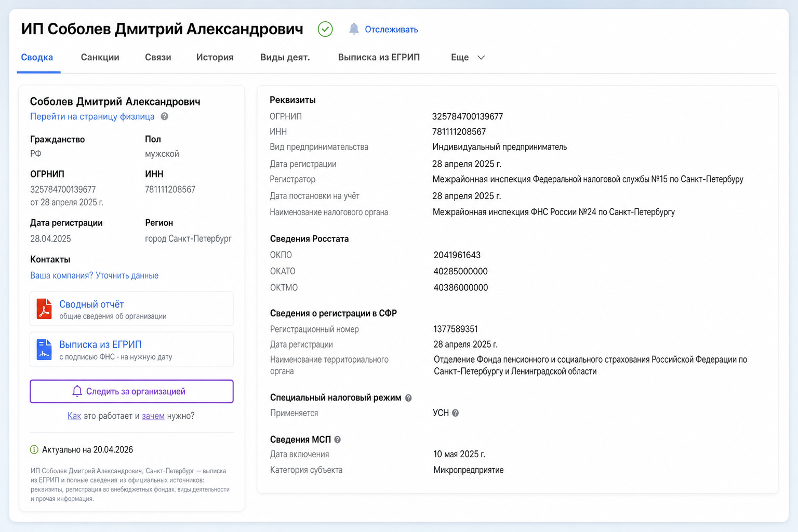Click the bell icon next to Отслеживать
The image size is (798, 532).
pyautogui.click(x=354, y=29)
